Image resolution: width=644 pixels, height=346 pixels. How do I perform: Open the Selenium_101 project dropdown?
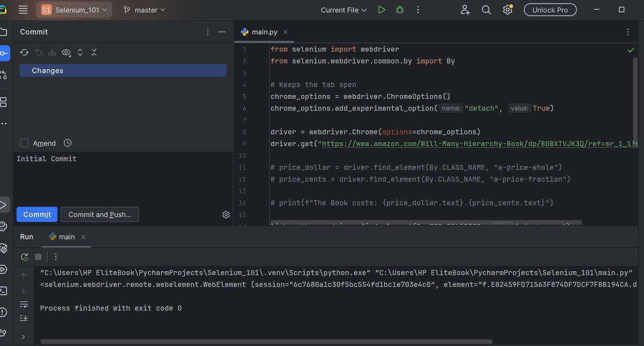pyautogui.click(x=74, y=10)
